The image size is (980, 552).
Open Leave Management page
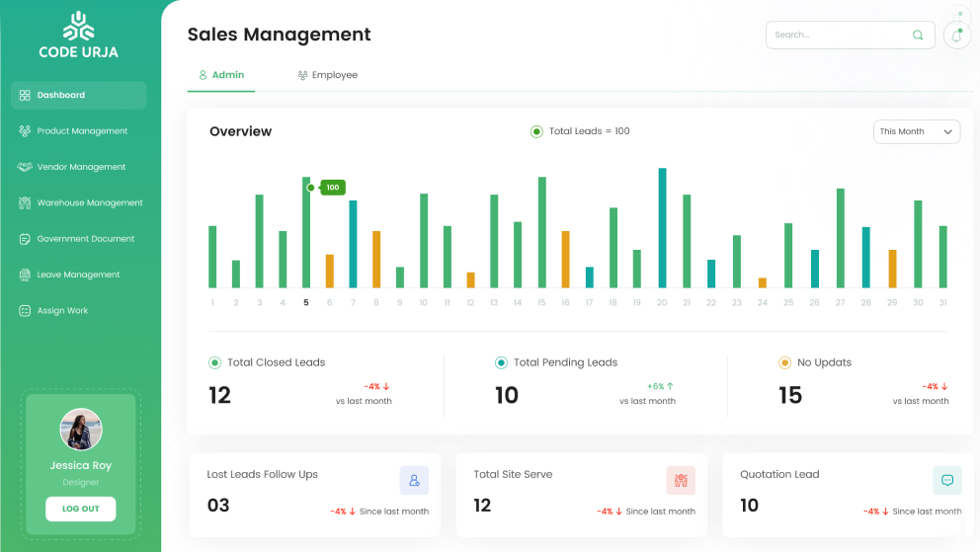pos(77,275)
